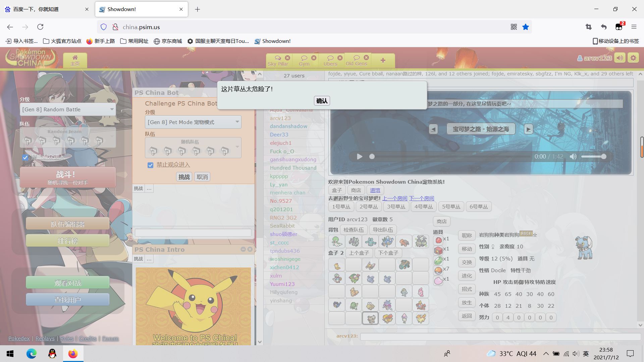Click 放生 release button

[x=467, y=303]
